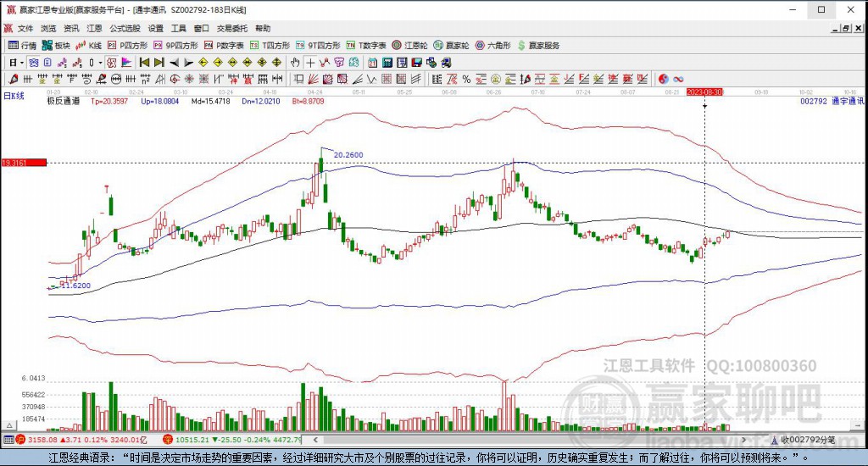
Task: Click 日K线 period label
Action: [14, 96]
